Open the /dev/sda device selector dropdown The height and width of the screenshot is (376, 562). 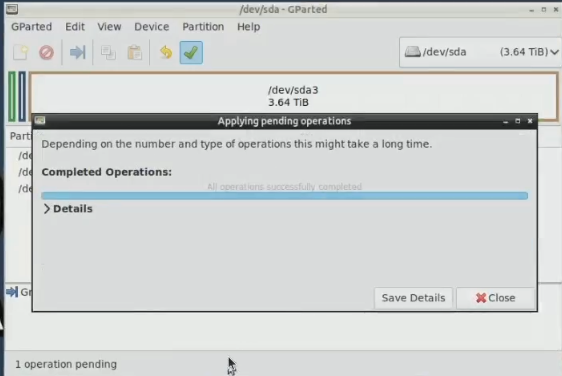coord(480,52)
